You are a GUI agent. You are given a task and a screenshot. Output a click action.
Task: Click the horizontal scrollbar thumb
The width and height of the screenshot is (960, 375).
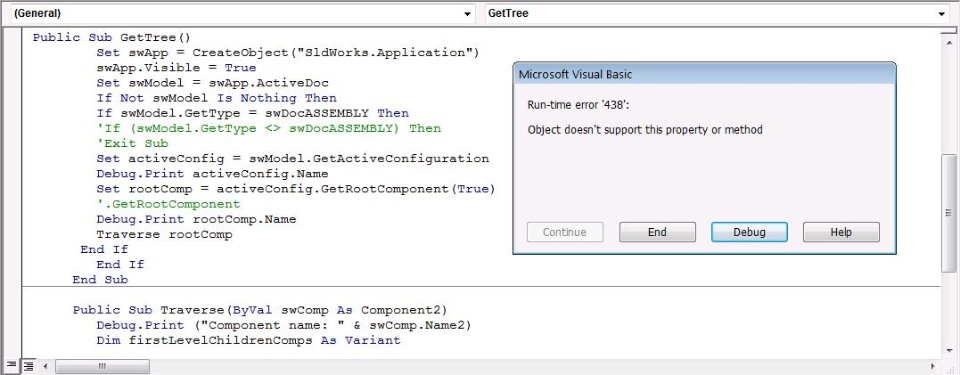tap(102, 366)
